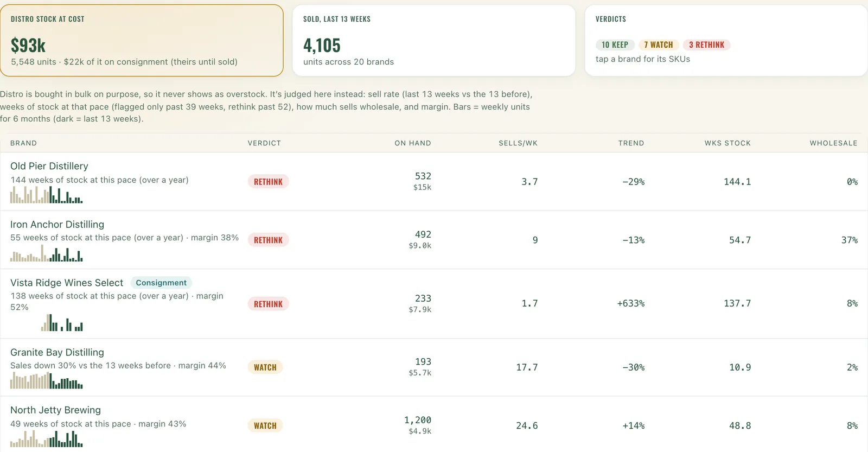
Task: Filter by the 7 WATCH verdict pill
Action: 658,45
